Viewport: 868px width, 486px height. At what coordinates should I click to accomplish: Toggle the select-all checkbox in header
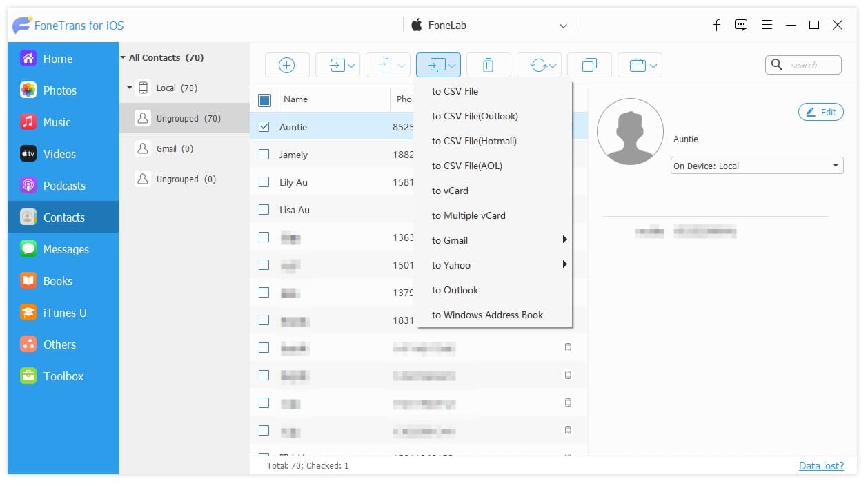pyautogui.click(x=264, y=100)
